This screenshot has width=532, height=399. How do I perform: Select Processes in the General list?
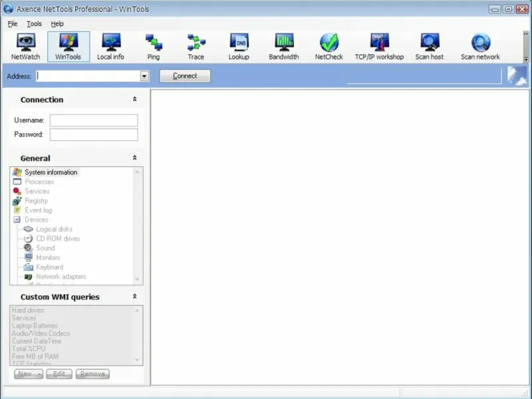[x=39, y=182]
